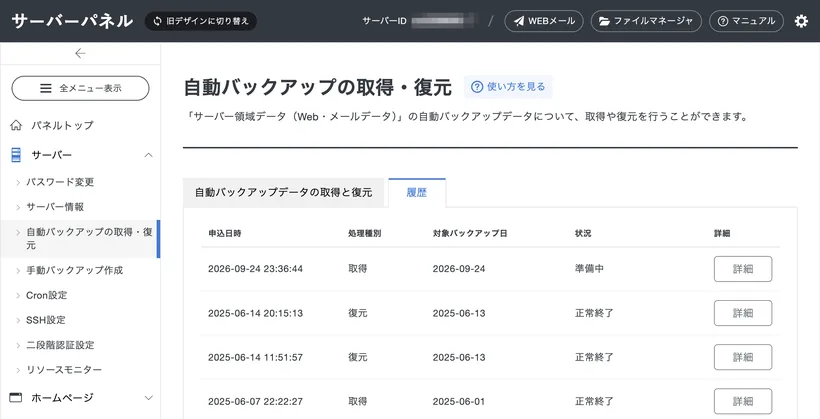Open リソースモニター in sidebar
820x419 pixels.
pyautogui.click(x=64, y=370)
